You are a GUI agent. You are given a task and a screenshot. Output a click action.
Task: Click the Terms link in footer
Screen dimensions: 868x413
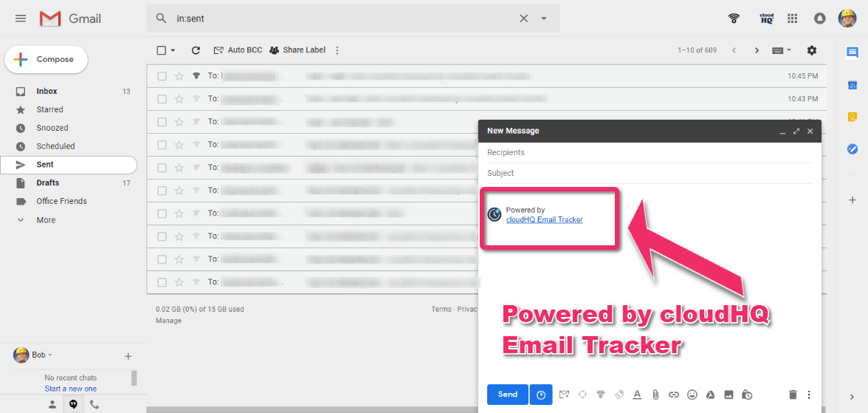tap(441, 310)
